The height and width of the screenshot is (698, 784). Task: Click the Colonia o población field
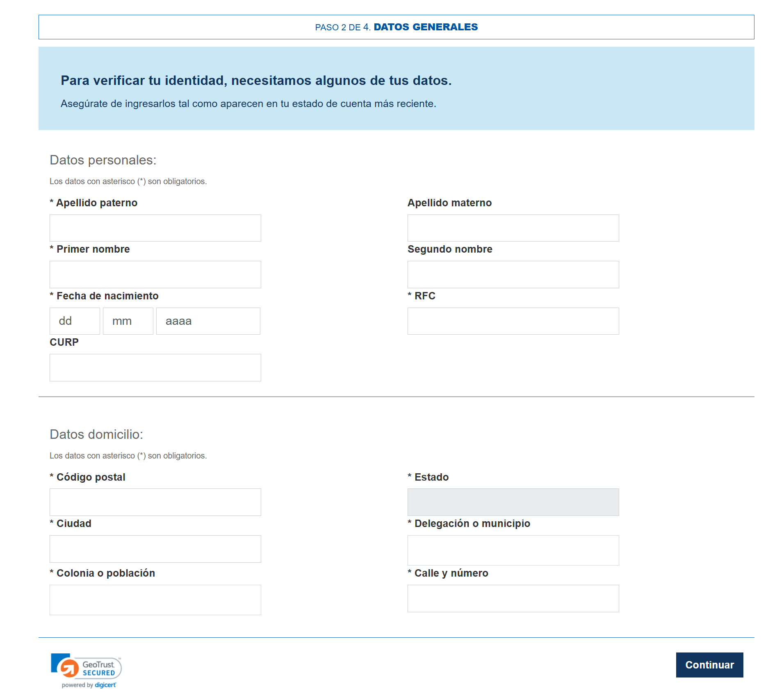pos(155,599)
